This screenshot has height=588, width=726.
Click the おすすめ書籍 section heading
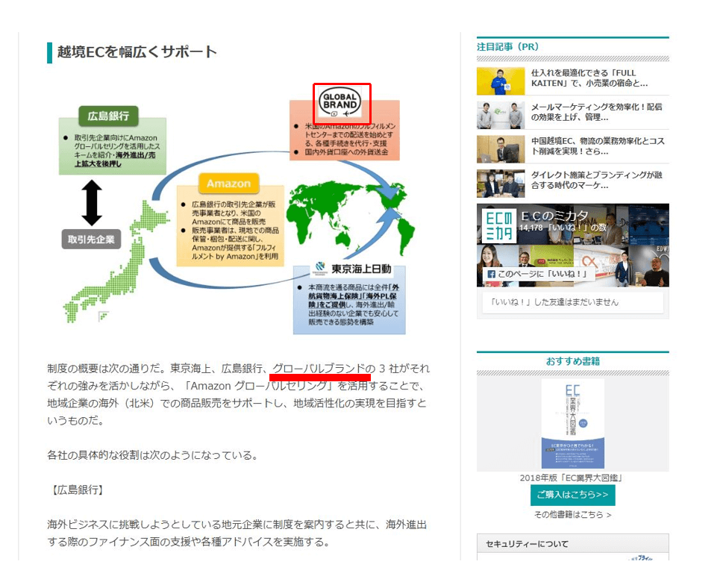tap(573, 361)
